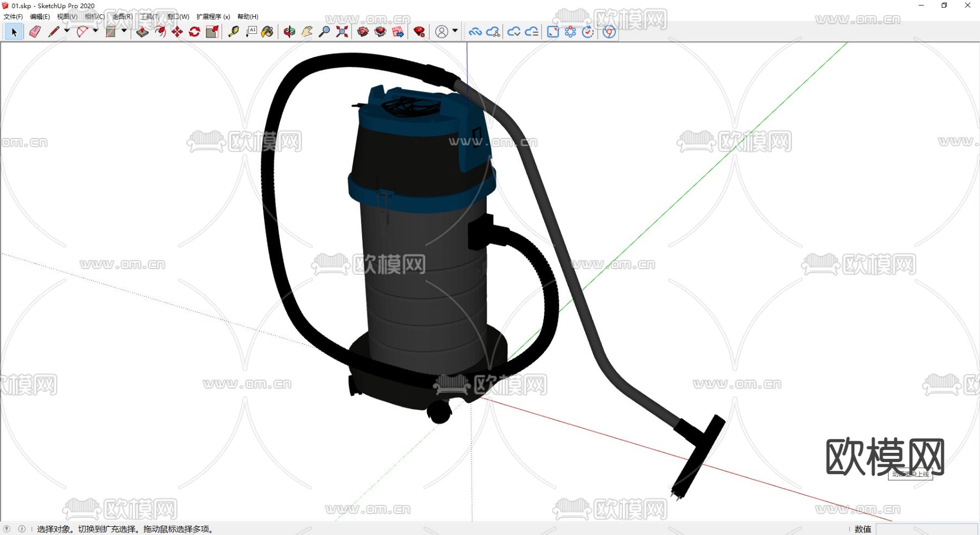980x535 pixels.
Task: Open the 相机(C) menu
Action: [x=95, y=17]
